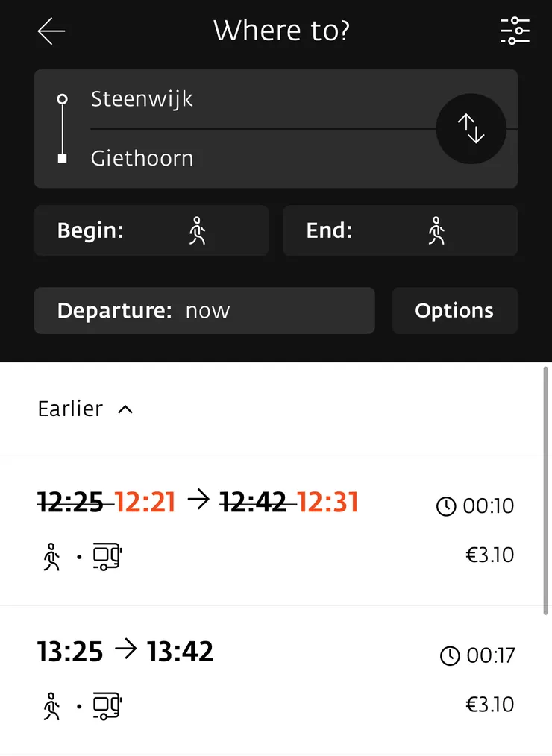Click the clock icon beside 00:17 duration

pos(450,656)
